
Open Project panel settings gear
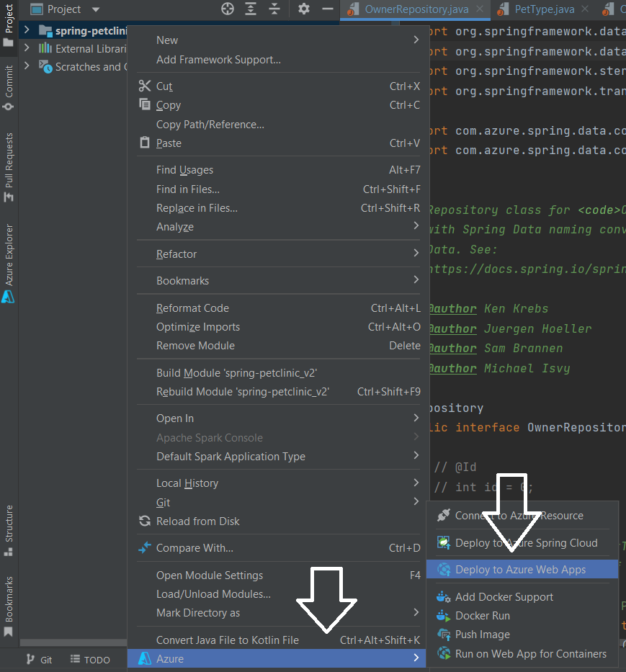coord(303,9)
